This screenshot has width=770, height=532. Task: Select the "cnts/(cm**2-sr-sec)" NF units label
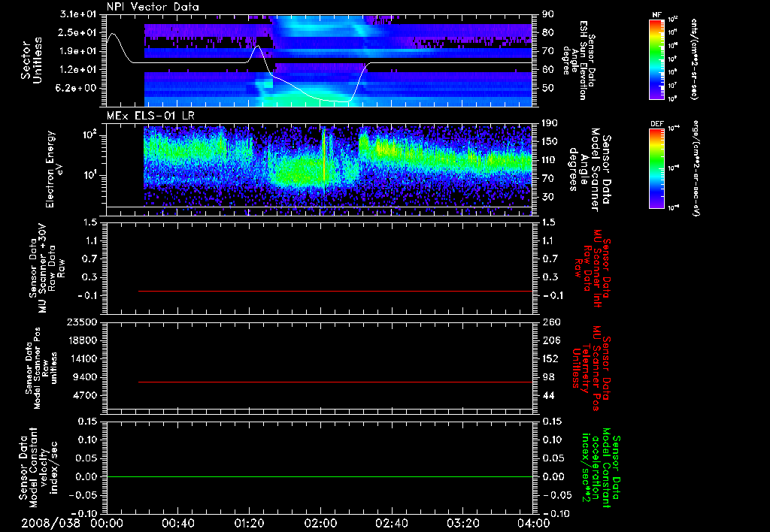pyautogui.click(x=694, y=59)
